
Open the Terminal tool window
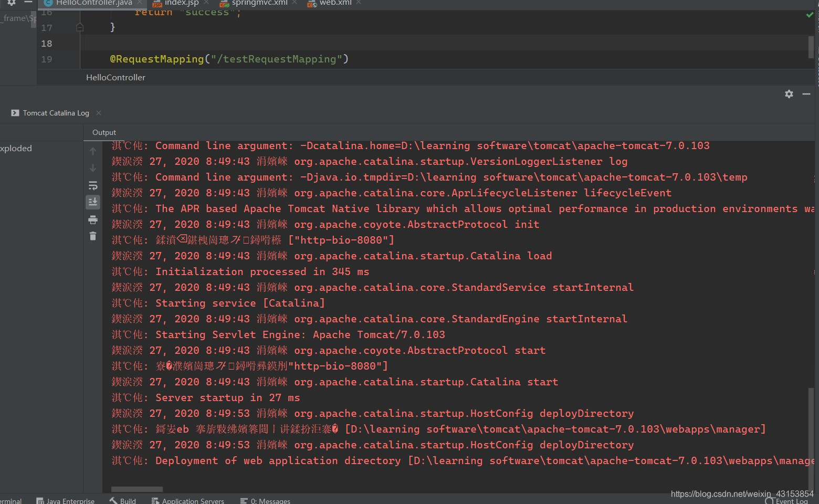(x=10, y=501)
